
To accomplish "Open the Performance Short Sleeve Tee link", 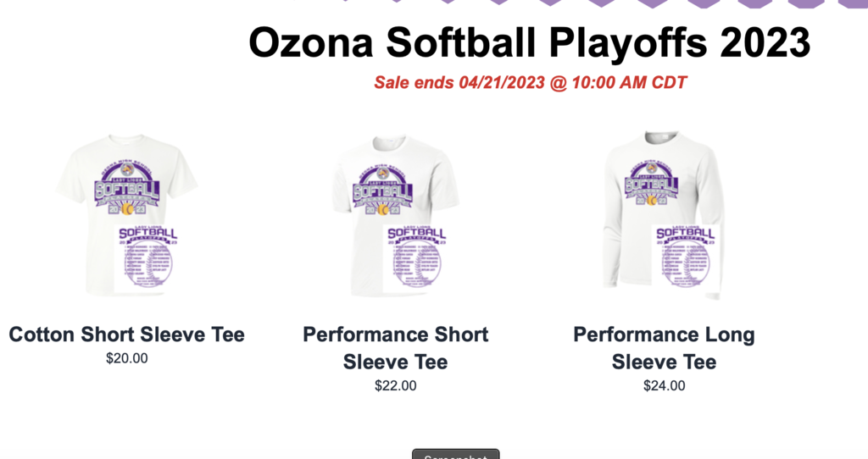I will pos(395,348).
